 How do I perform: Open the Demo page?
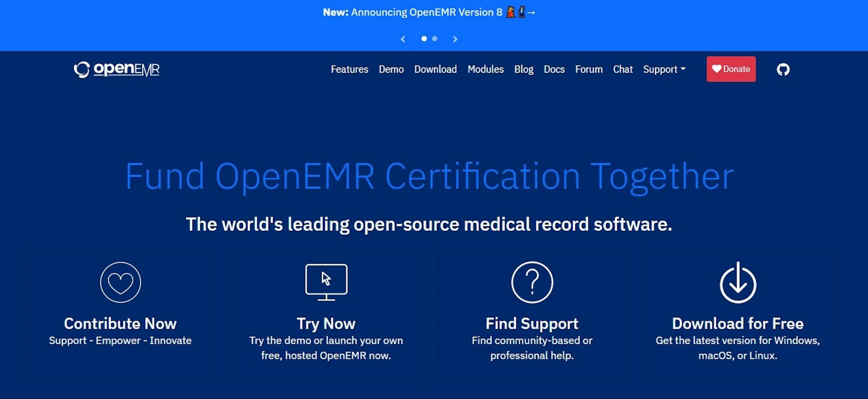tap(391, 69)
